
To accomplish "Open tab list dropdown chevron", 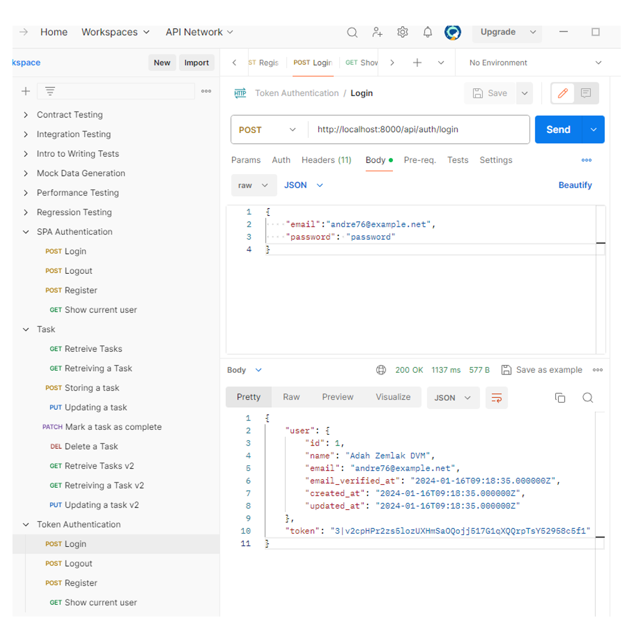I will [x=441, y=63].
